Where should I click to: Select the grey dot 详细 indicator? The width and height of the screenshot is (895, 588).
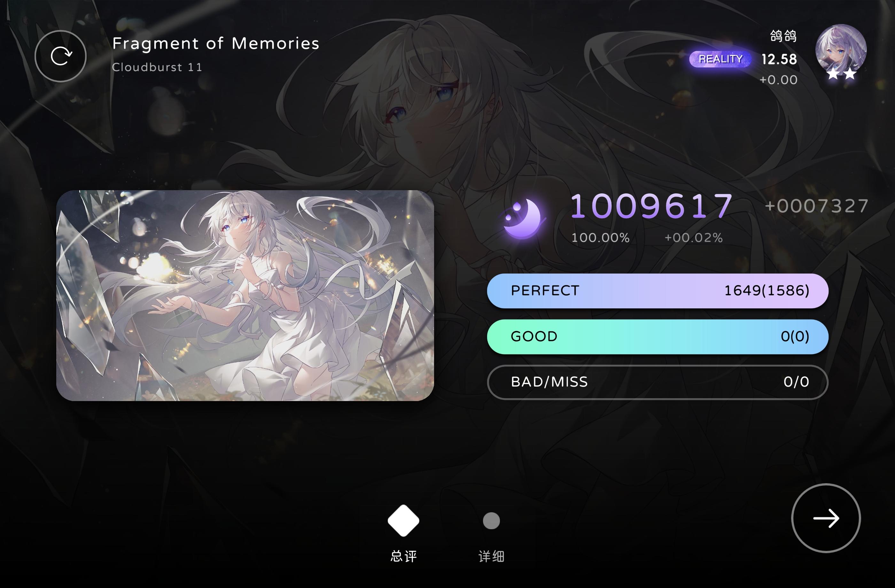pyautogui.click(x=491, y=521)
